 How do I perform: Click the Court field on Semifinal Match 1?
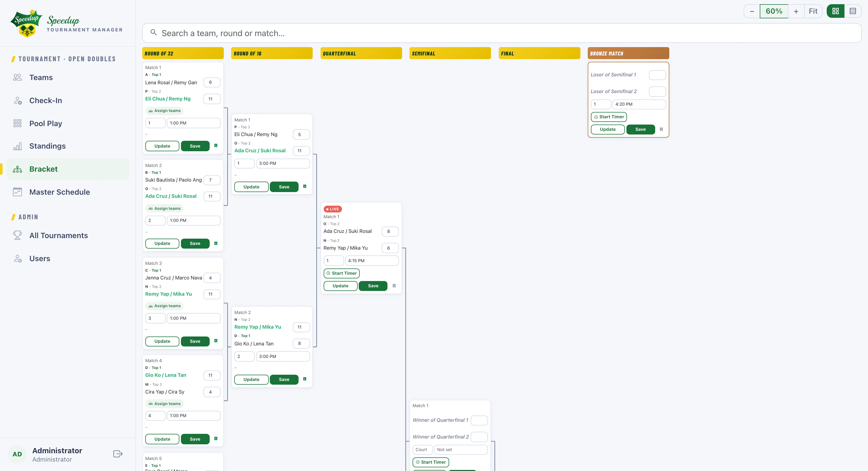(x=422, y=450)
